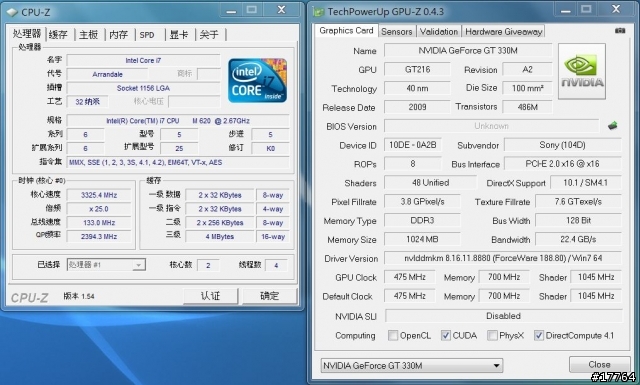Click the specification Intel(R) Core(TM) i7 CPU field
640x385 pixels.
pos(178,121)
